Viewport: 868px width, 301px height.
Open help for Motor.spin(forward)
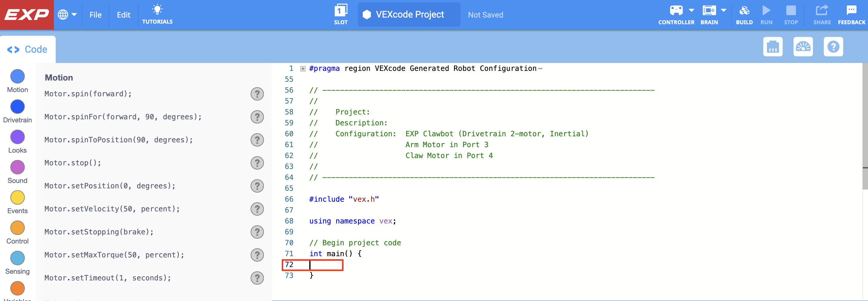257,94
